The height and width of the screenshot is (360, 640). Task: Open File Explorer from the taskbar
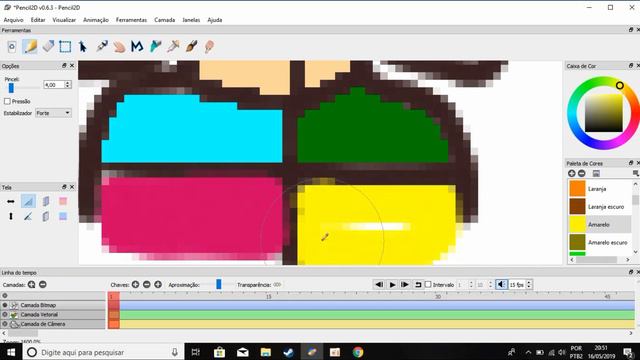pos(266,352)
